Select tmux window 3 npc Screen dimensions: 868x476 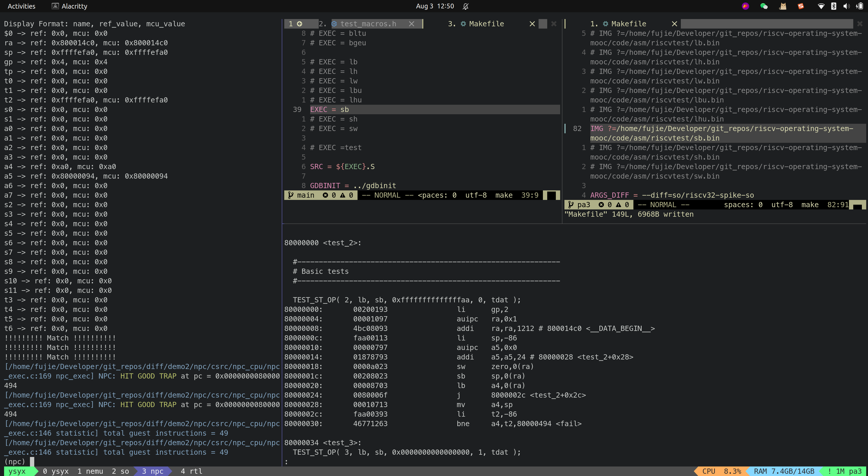[x=153, y=471]
